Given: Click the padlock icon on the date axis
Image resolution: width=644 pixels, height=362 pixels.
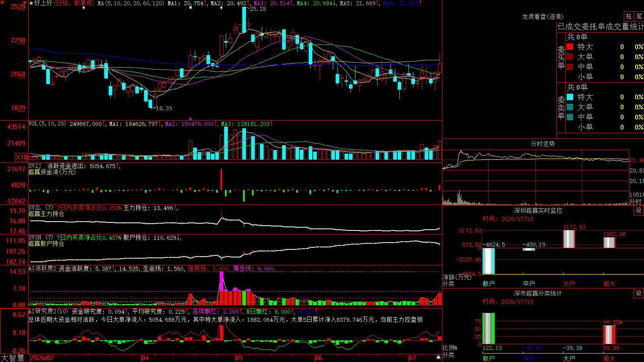Looking at the screenshot, I should coord(438,357).
